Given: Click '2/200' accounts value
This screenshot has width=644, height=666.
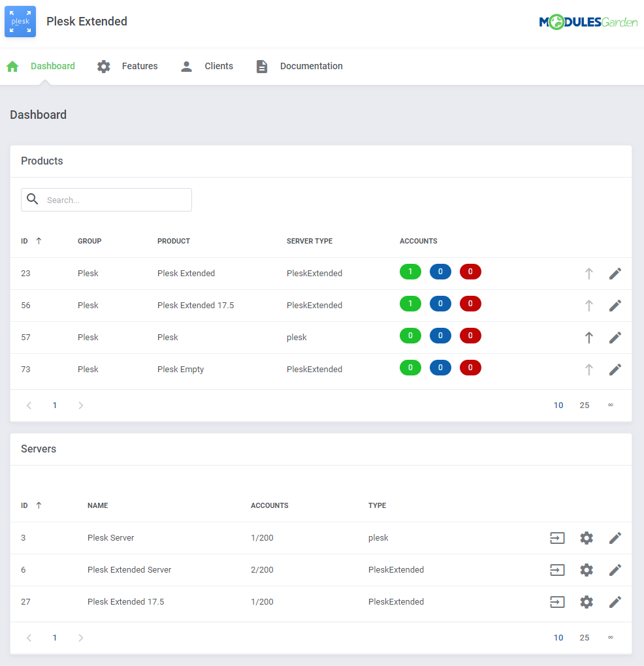Looking at the screenshot, I should coord(262,570).
